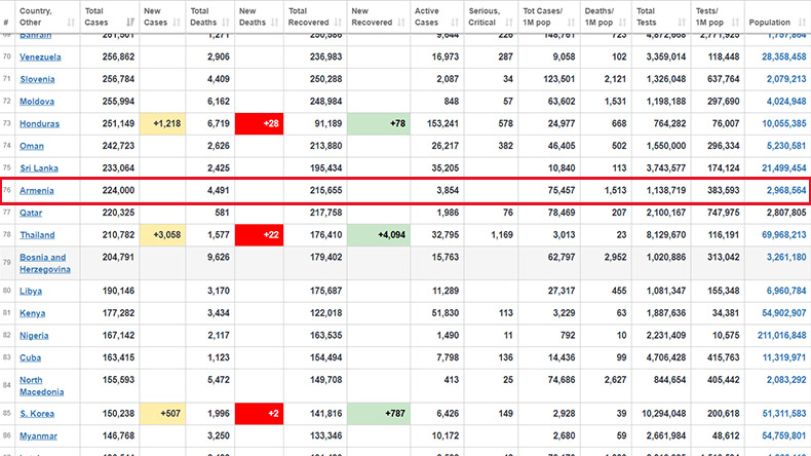Click Slovenia deaths per million 2,121
The width and height of the screenshot is (811, 456).
tap(615, 79)
